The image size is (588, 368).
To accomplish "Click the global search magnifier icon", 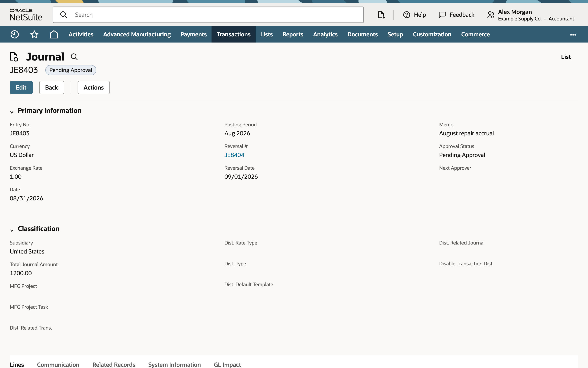I will pyautogui.click(x=64, y=15).
